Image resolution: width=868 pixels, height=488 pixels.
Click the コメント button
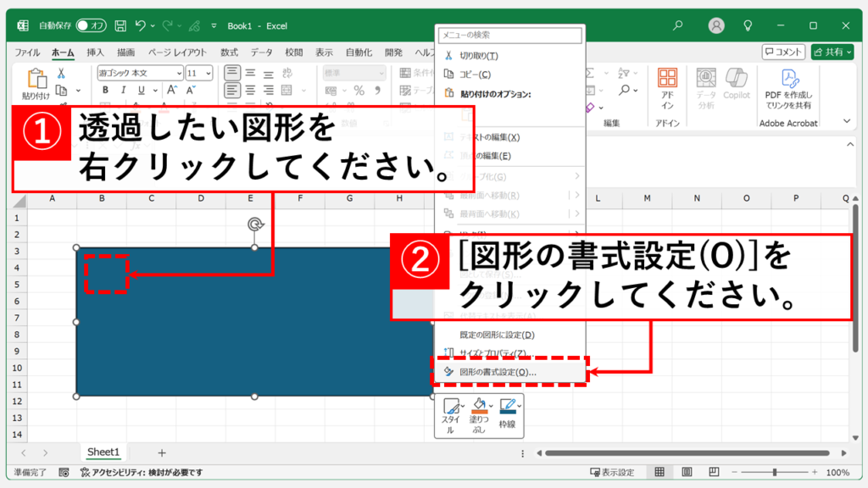(x=783, y=52)
